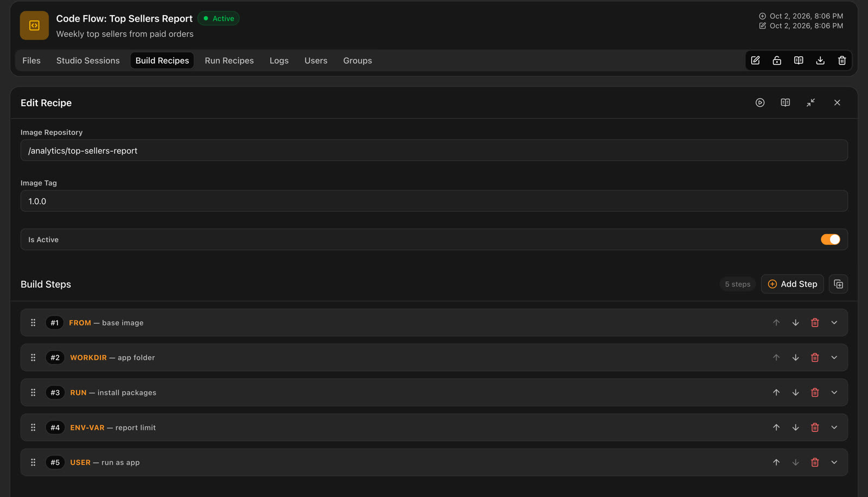Move the RUN install packages step up
Viewport: 868px width, 497px height.
click(776, 392)
